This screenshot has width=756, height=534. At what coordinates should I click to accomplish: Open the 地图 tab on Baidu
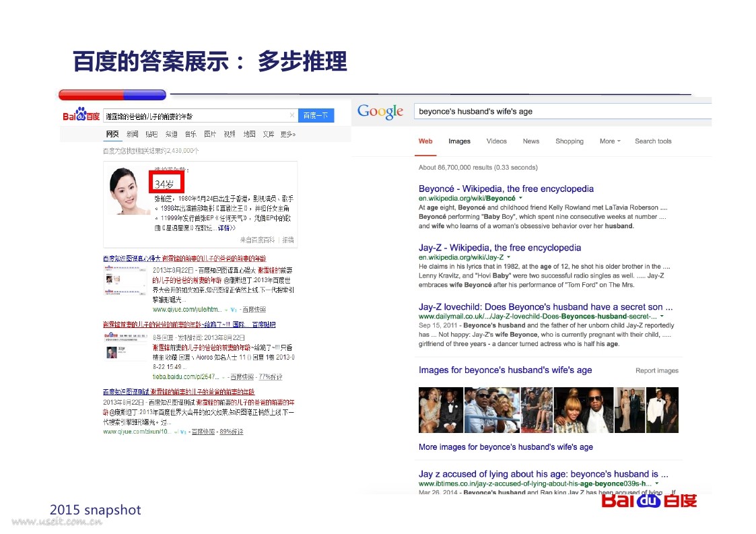tap(249, 134)
